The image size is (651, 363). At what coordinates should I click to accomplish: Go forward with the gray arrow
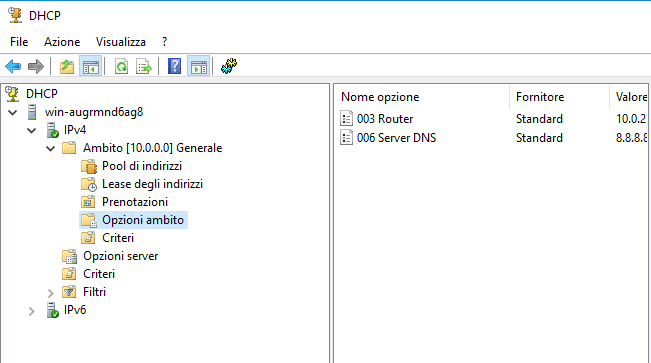click(36, 66)
